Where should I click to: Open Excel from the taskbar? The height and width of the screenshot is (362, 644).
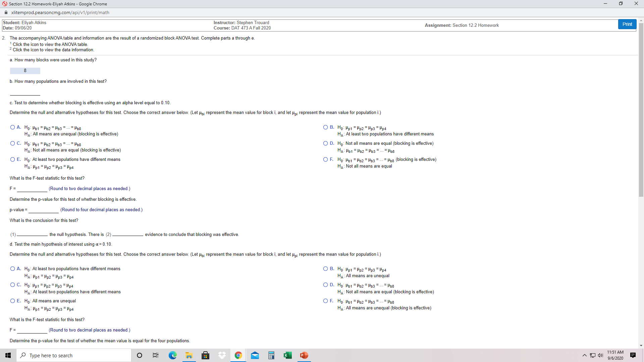coord(287,355)
